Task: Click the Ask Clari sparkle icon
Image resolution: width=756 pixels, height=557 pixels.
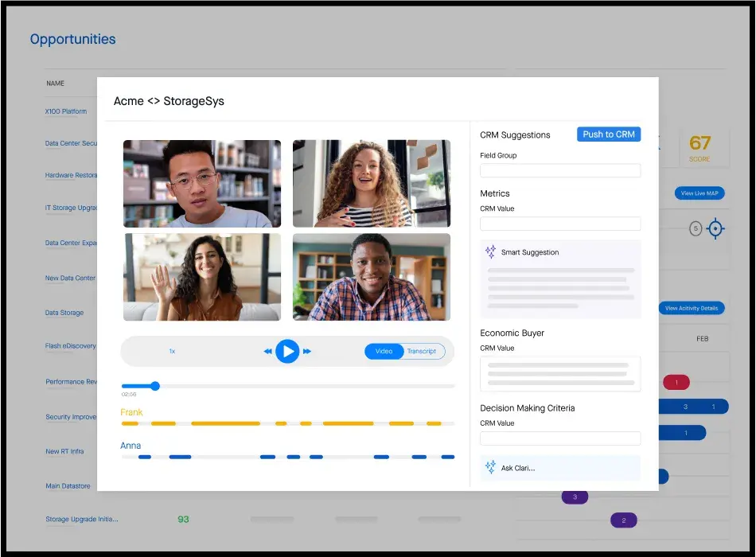Action: pyautogui.click(x=490, y=468)
